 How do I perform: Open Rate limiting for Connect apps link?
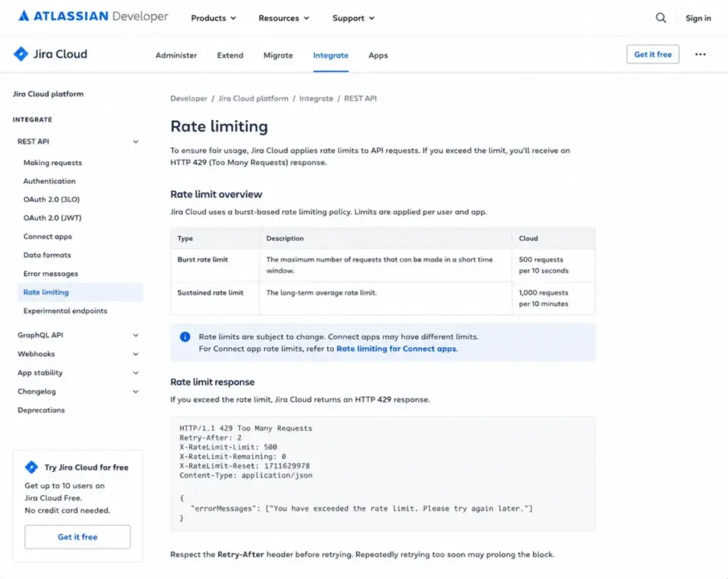pos(397,349)
